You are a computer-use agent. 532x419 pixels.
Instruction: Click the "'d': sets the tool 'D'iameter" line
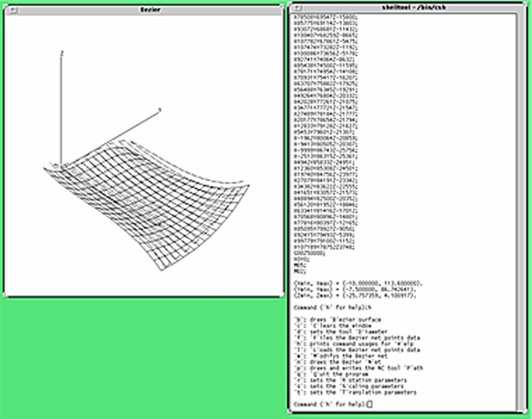[x=340, y=332]
